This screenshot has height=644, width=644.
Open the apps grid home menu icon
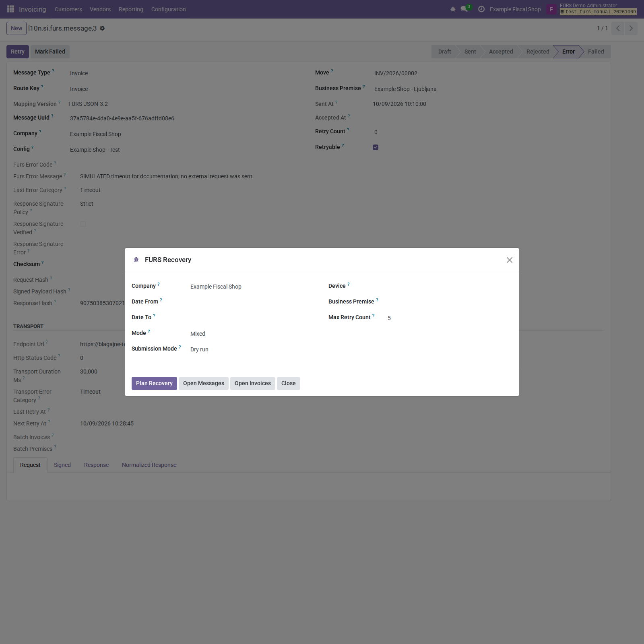tap(11, 9)
